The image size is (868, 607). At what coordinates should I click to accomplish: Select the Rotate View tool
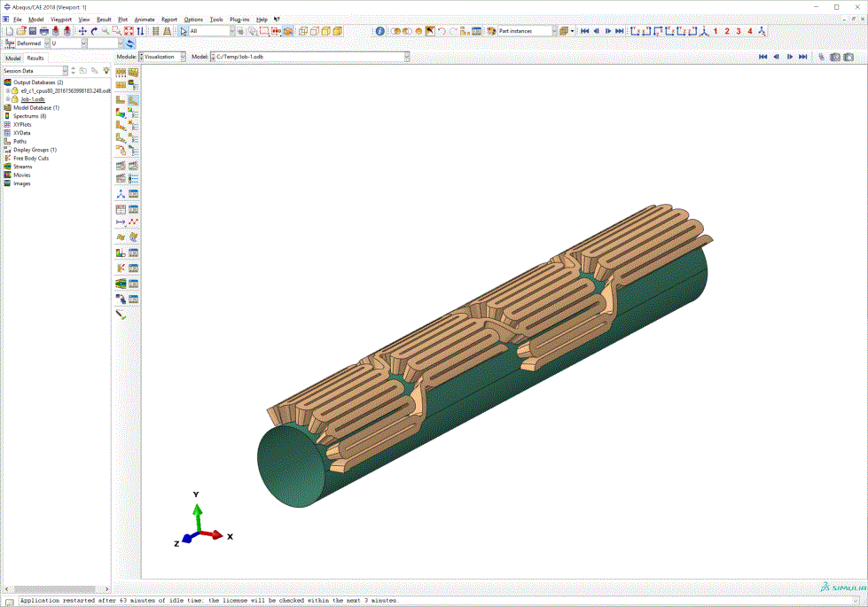pyautogui.click(x=94, y=31)
